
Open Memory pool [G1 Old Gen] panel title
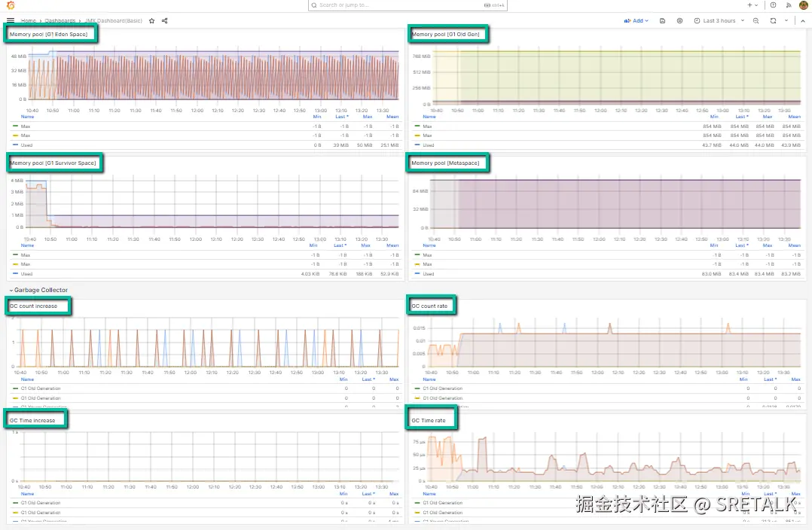coord(445,34)
